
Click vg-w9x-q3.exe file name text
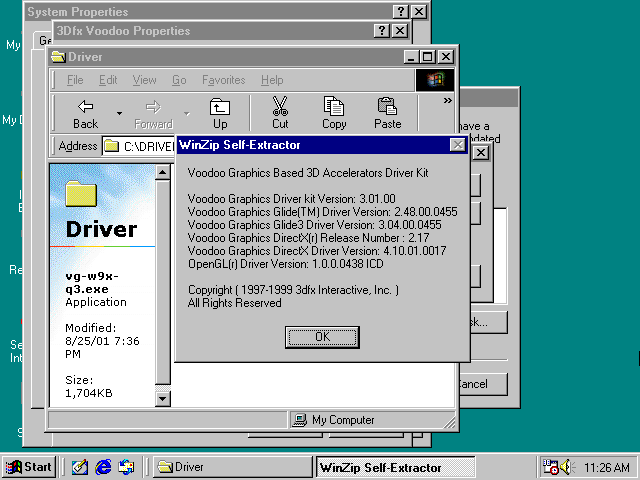92,282
